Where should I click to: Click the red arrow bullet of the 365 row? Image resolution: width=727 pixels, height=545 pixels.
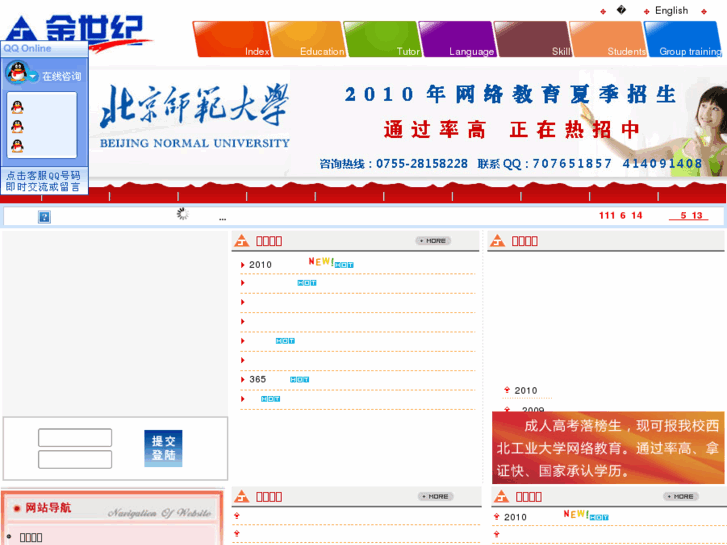click(x=242, y=380)
